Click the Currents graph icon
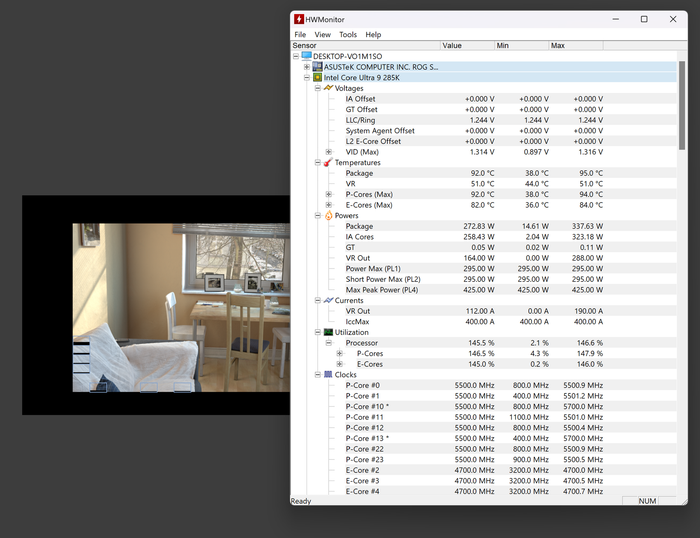The height and width of the screenshot is (538, 700). click(328, 300)
